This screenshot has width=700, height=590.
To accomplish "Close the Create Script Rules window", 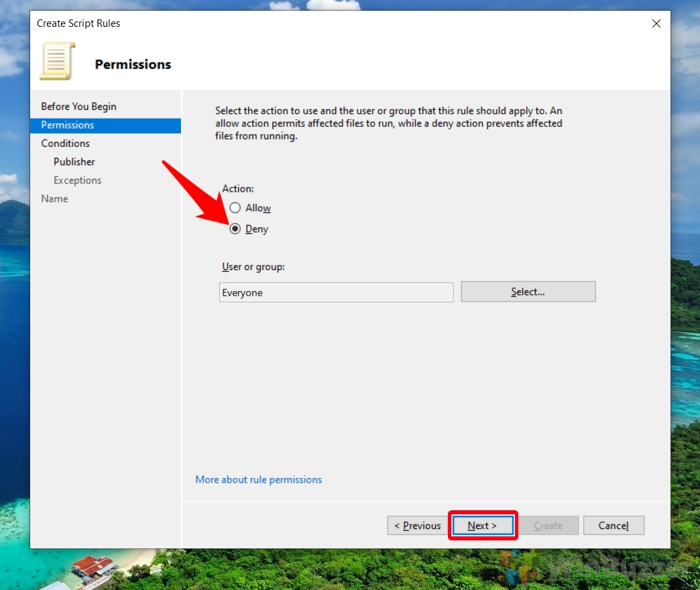I will [x=656, y=23].
